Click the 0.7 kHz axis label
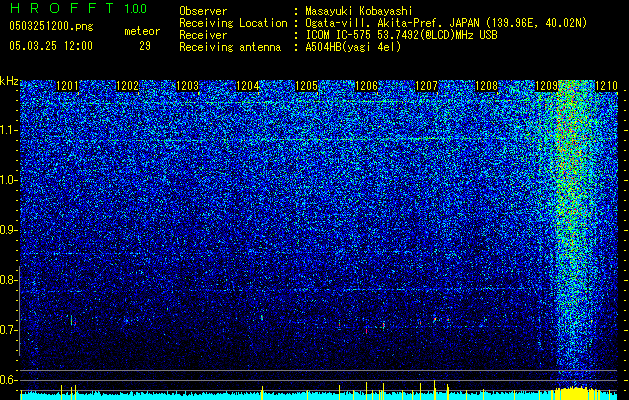Image resolution: width=629 pixels, height=400 pixels. tap(9, 330)
